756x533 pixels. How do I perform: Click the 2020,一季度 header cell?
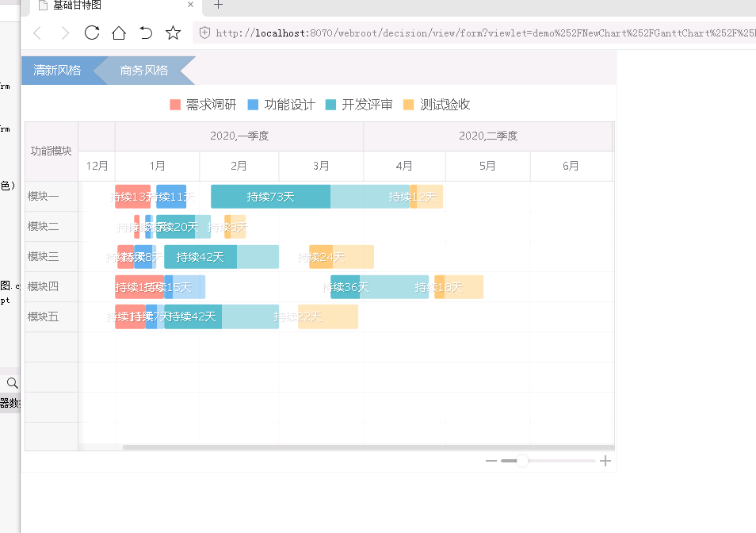239,136
